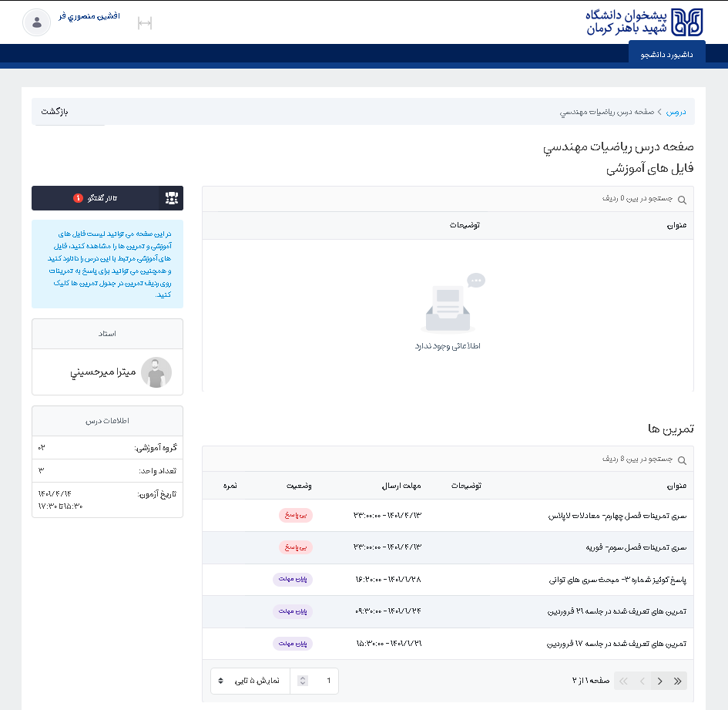This screenshot has height=710, width=728.
Task: Click the red notification badge on forum
Action: coord(78,198)
